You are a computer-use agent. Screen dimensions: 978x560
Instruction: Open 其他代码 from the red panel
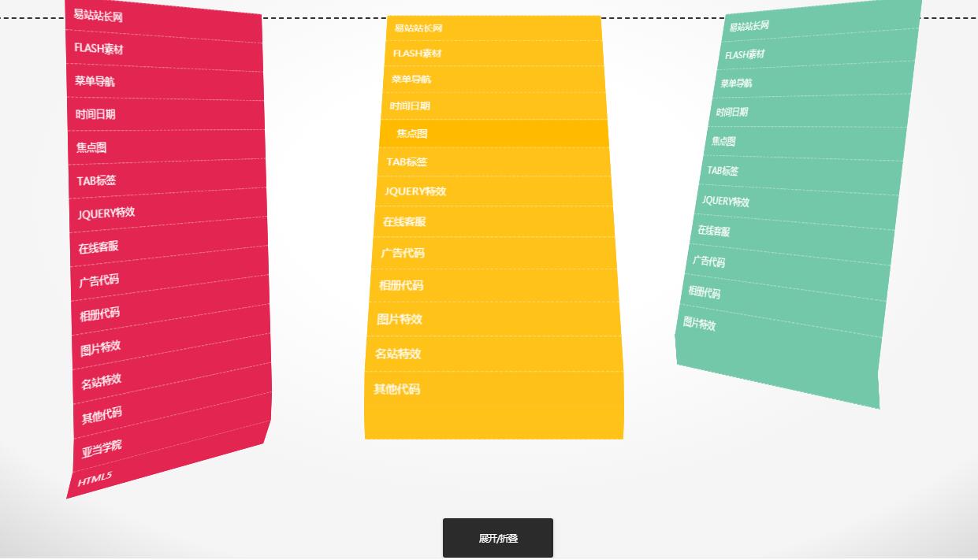tap(101, 412)
